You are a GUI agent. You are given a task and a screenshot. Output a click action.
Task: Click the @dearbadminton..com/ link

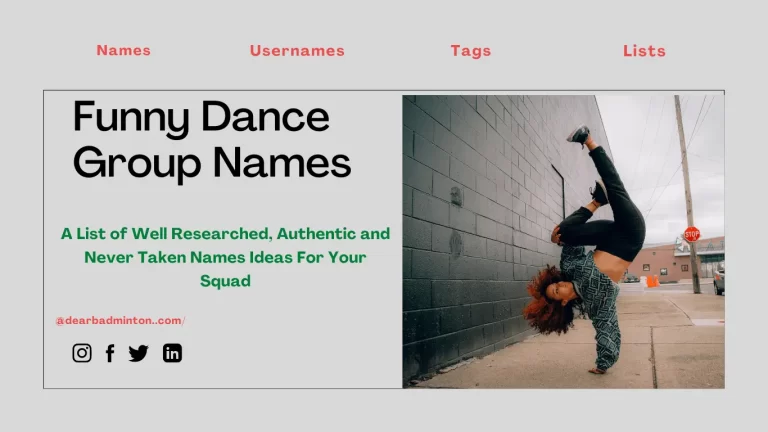click(x=120, y=320)
